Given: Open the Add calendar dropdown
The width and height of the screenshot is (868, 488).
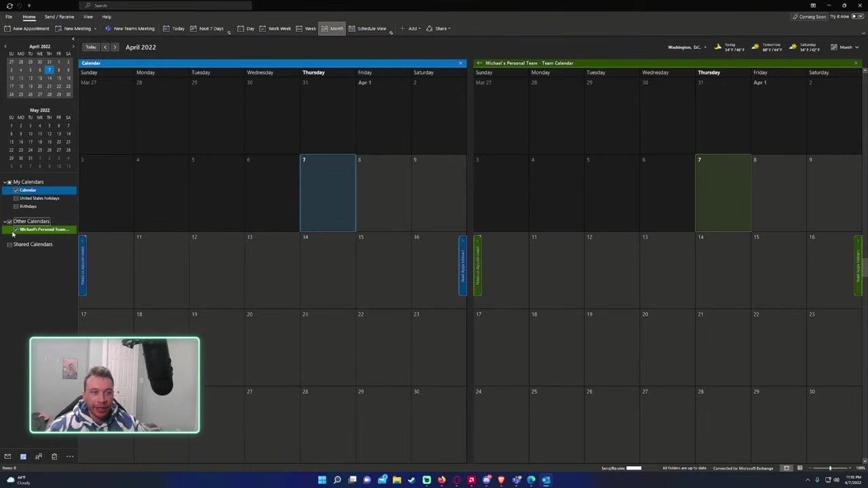Looking at the screenshot, I should point(410,28).
